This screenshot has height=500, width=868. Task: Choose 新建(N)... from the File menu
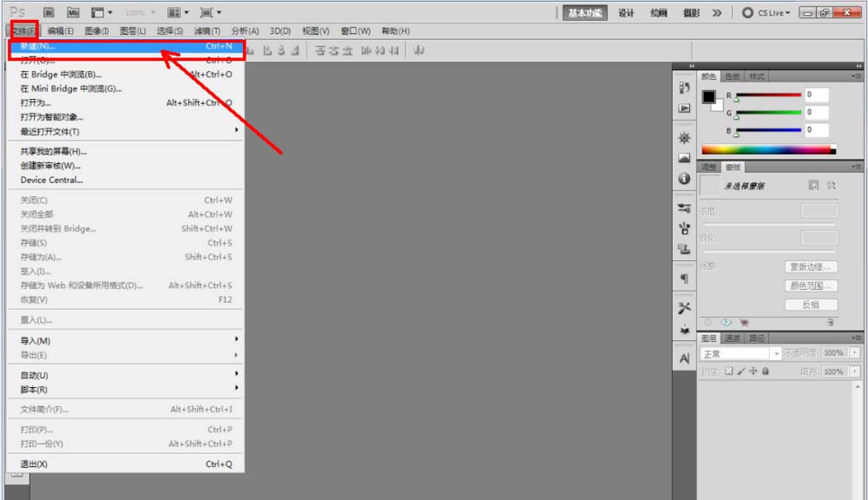126,46
